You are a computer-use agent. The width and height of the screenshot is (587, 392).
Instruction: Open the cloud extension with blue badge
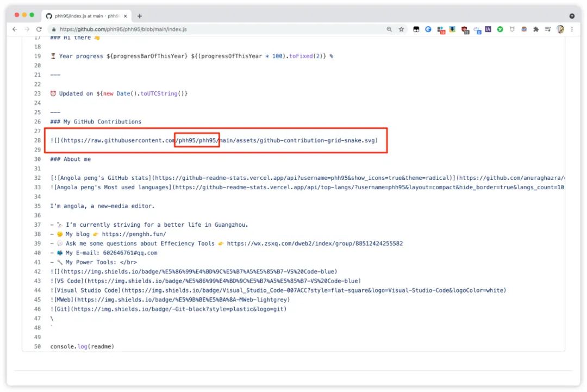477,30
